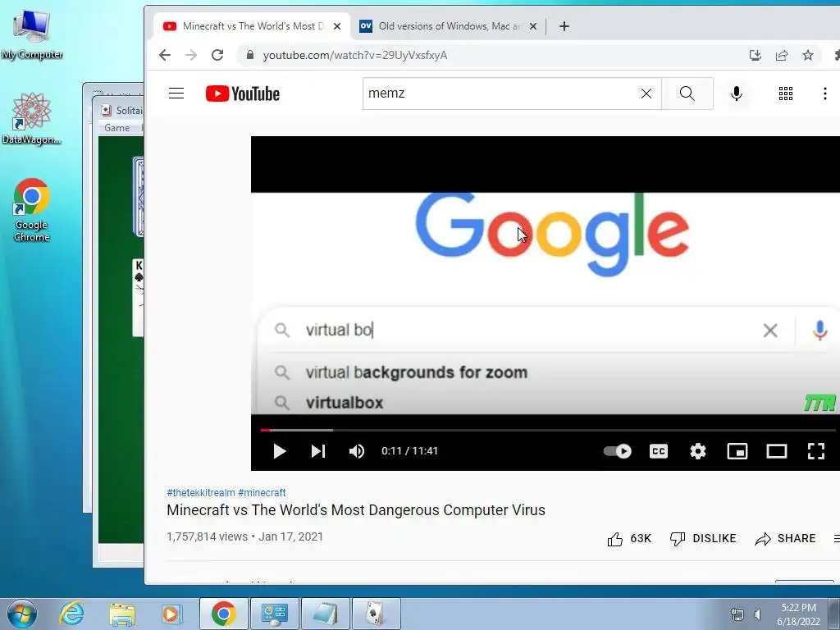Enter fullscreen video mode

816,451
